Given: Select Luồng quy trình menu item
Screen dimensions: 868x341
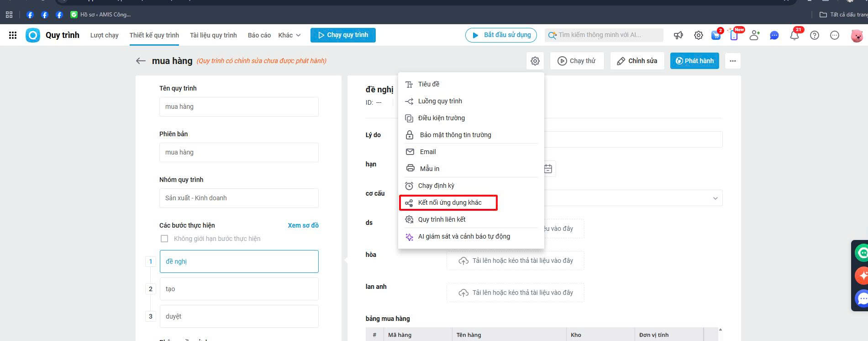Looking at the screenshot, I should [x=471, y=101].
